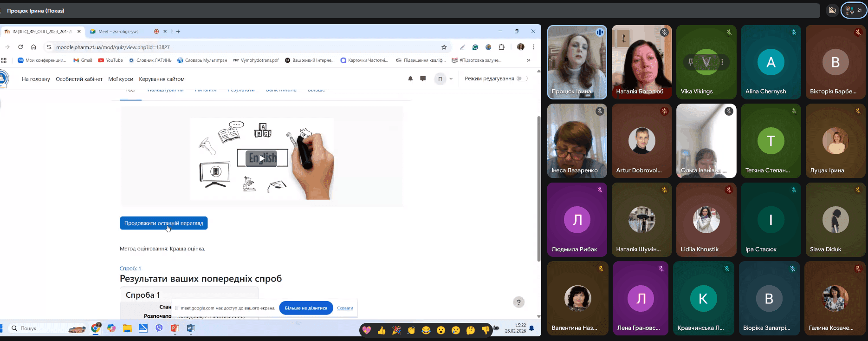
Task: Click the crossed-out icon beside the participant count
Action: pos(832,10)
